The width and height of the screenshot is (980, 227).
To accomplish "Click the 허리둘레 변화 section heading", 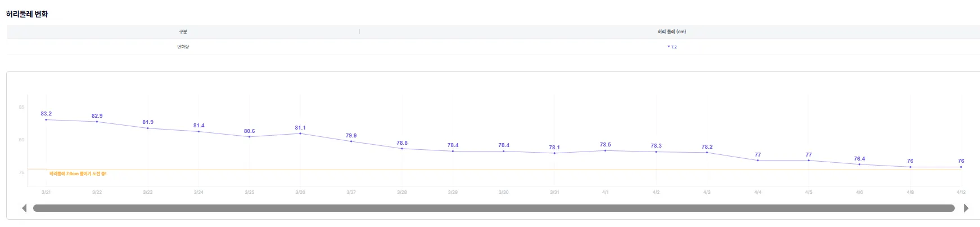I will point(27,14).
